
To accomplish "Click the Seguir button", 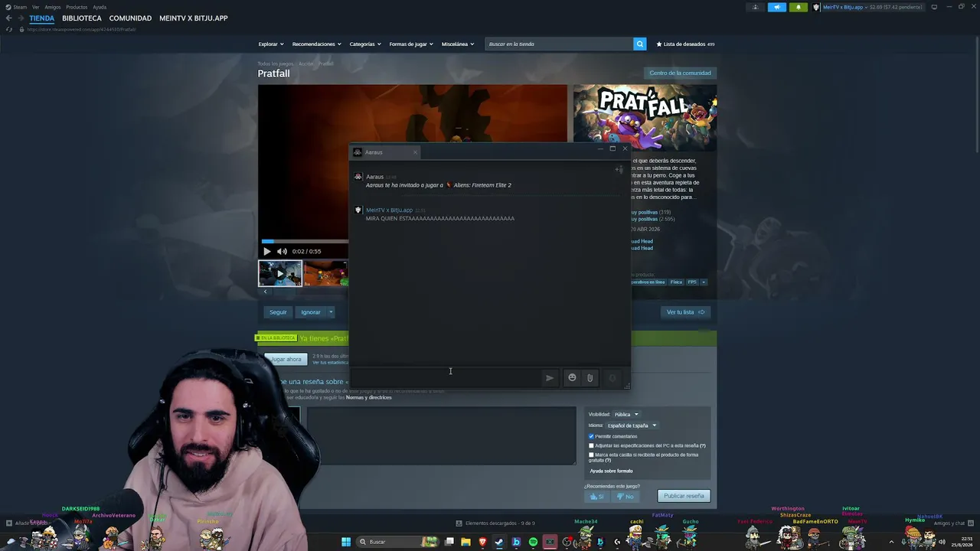I will click(278, 312).
